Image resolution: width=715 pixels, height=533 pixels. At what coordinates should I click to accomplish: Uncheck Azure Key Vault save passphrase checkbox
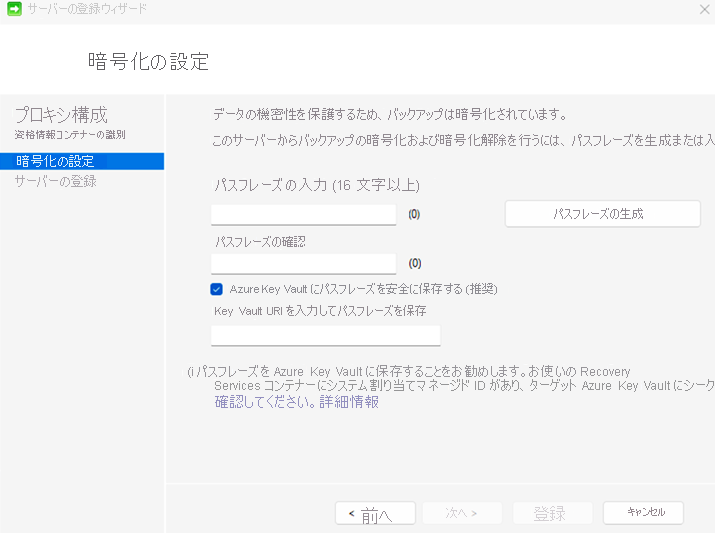[x=216, y=289]
